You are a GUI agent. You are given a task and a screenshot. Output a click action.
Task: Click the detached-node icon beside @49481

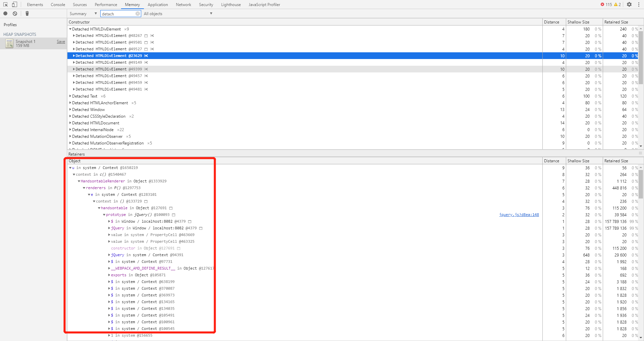(x=146, y=89)
